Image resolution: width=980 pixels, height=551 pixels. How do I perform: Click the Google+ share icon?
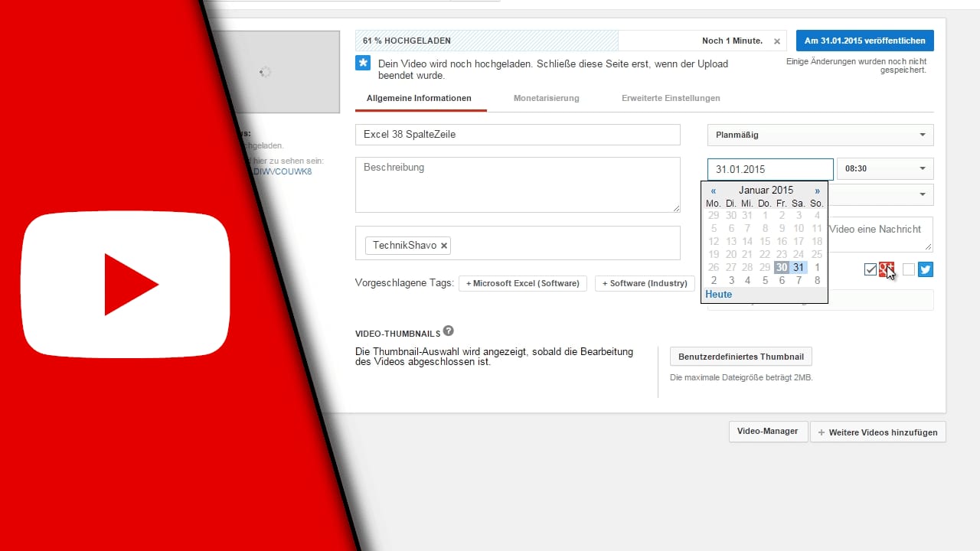point(887,269)
